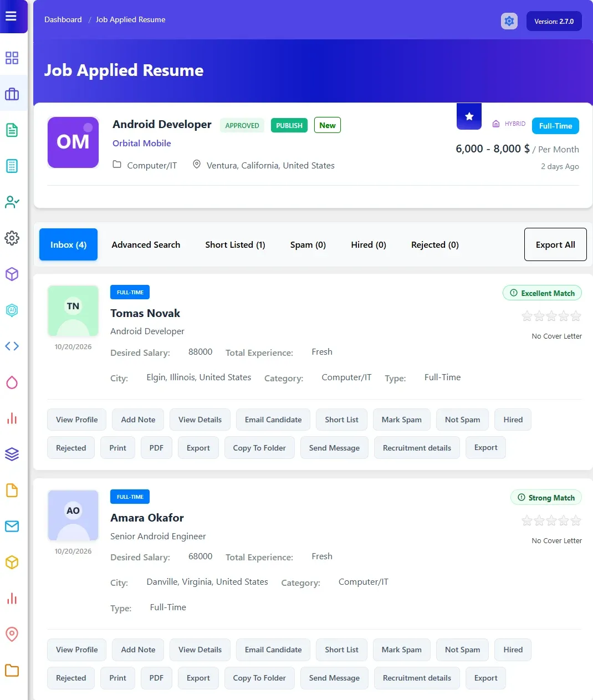Open the code brackets icon in sidebar
Screen dimensions: 593x700
click(12, 346)
